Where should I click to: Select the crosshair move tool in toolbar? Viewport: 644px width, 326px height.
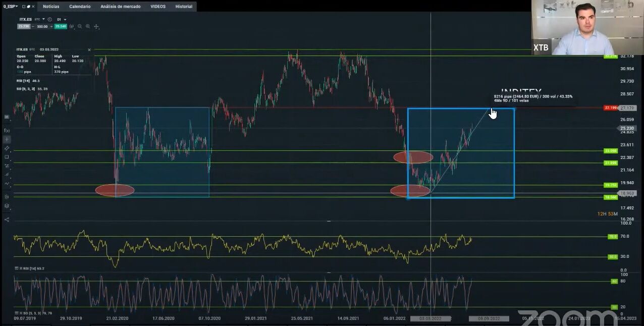[96, 26]
